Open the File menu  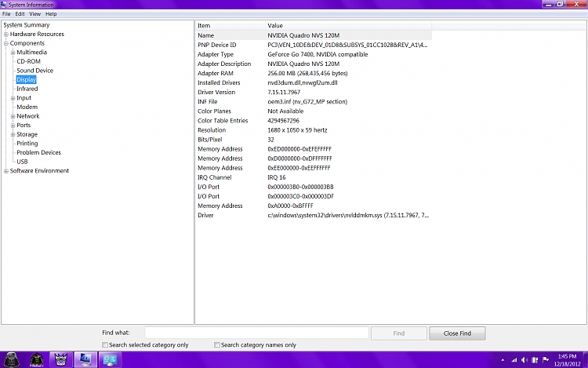pos(6,14)
